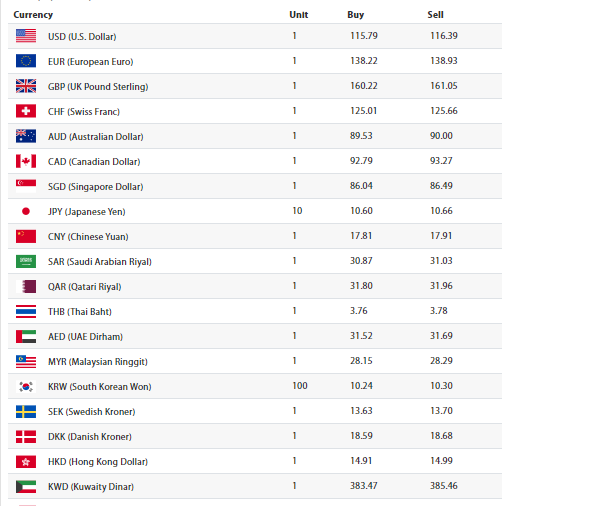This screenshot has height=506, width=602.
Task: Click the Canadian flag icon
Action: click(26, 161)
